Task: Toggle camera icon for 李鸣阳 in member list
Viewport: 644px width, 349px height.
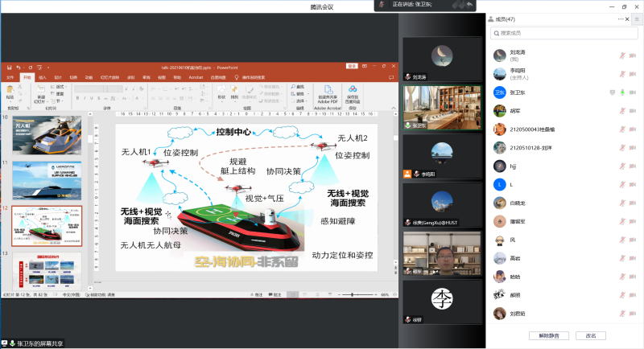Action: (634, 73)
